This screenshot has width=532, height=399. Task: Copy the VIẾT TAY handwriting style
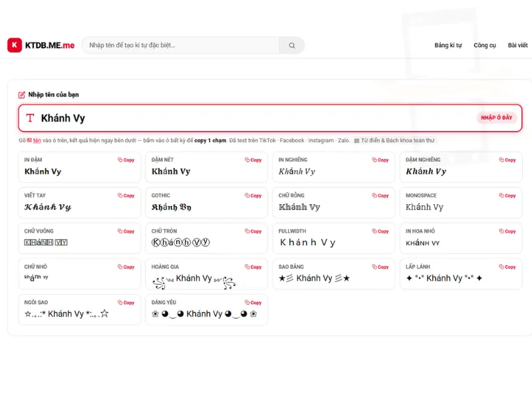[x=126, y=196]
